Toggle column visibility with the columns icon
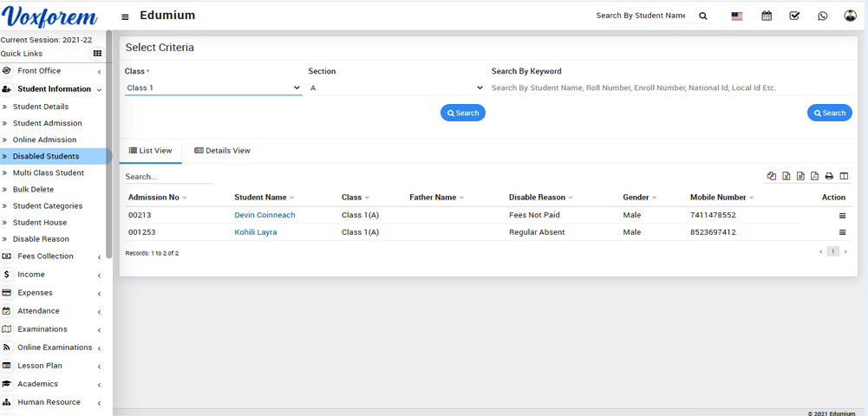The height and width of the screenshot is (416, 868). [x=844, y=176]
